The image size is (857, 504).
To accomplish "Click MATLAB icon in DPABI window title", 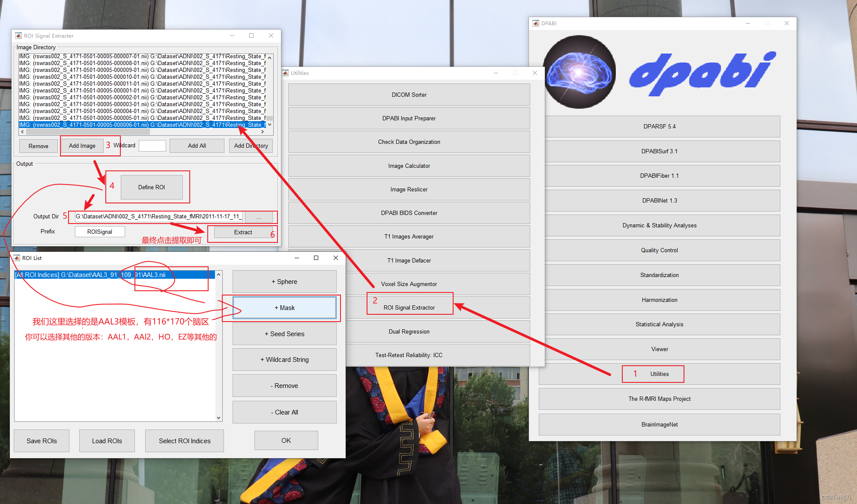I will coord(536,23).
